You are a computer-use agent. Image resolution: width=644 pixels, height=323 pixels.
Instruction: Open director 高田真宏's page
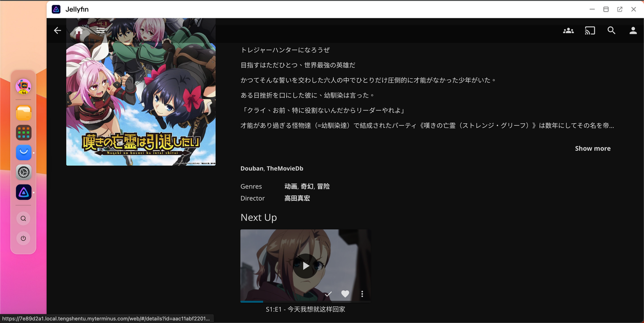[x=297, y=198]
